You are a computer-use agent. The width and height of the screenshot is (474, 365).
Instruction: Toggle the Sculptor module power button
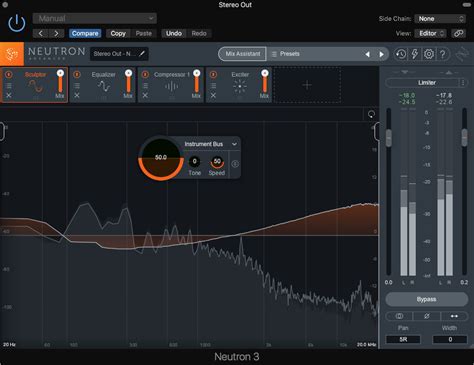tap(9, 75)
